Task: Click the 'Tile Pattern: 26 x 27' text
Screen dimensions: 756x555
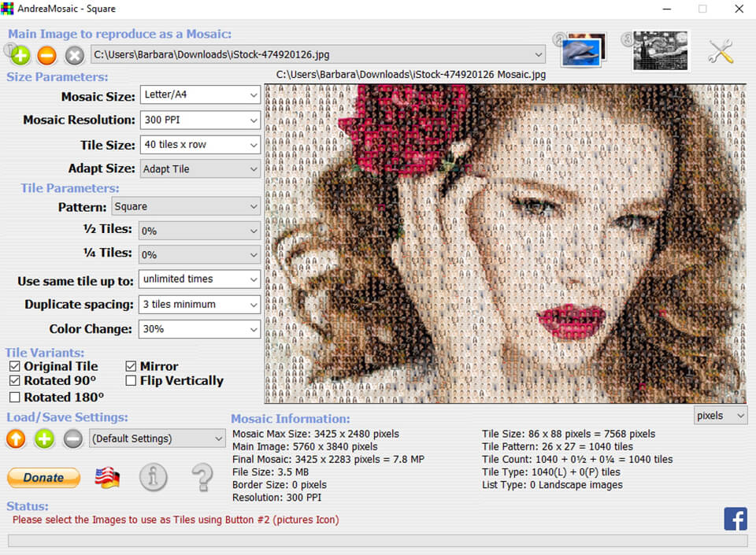Action: coord(558,446)
